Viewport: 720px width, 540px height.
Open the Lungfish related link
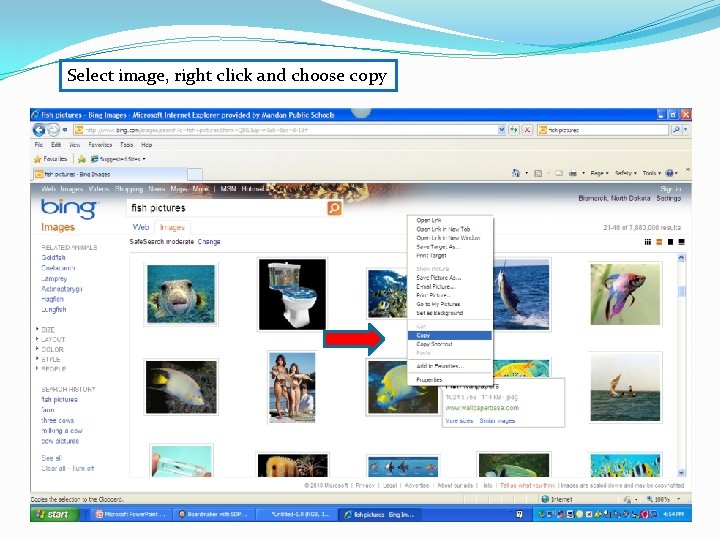pyautogui.click(x=54, y=309)
